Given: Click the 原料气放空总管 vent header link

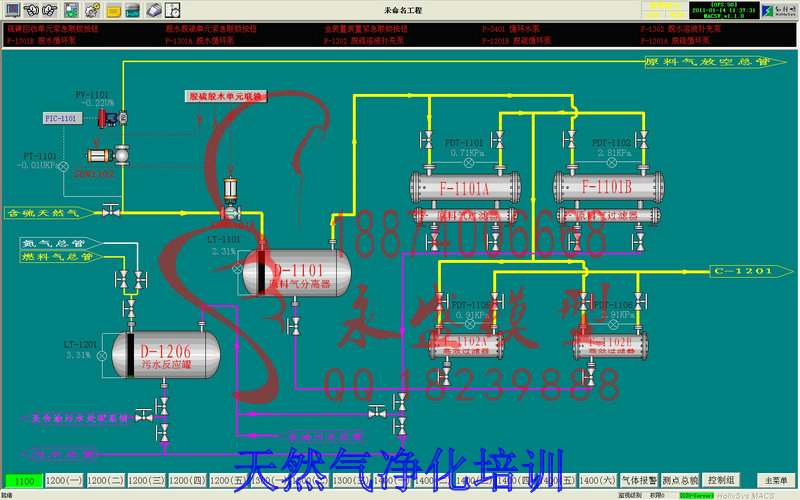Looking at the screenshot, I should pos(715,62).
